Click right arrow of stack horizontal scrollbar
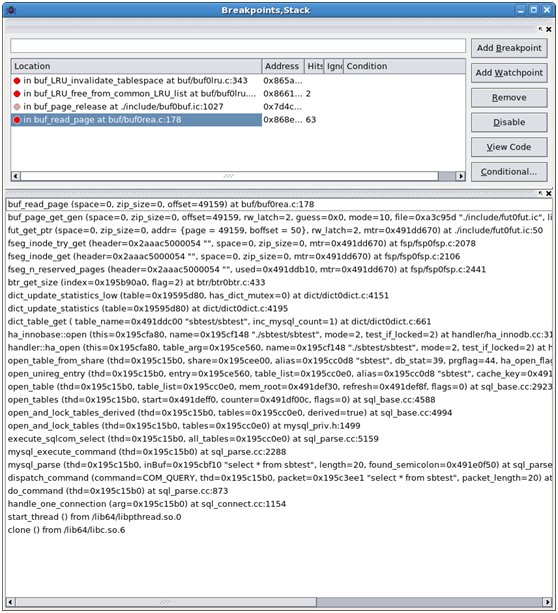Image resolution: width=558 pixels, height=613 pixels. 548,602
